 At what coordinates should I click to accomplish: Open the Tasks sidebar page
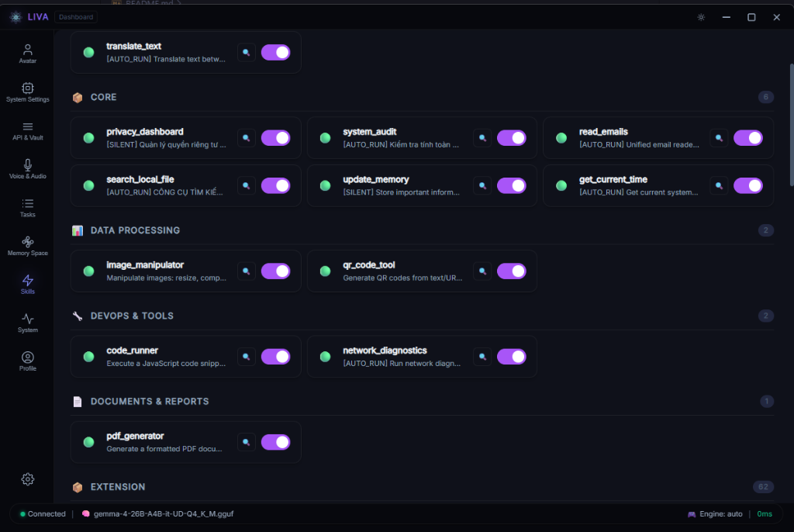coord(27,208)
